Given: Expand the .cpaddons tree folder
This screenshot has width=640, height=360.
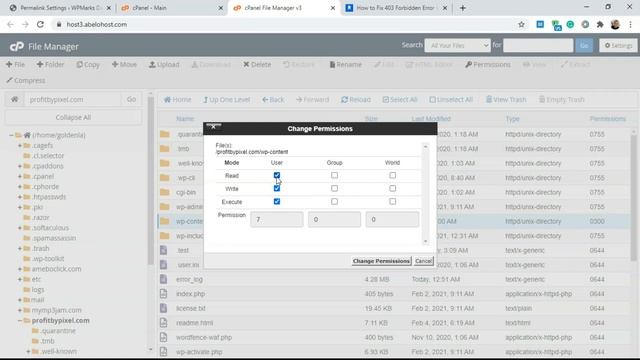Looking at the screenshot, I should [20, 166].
